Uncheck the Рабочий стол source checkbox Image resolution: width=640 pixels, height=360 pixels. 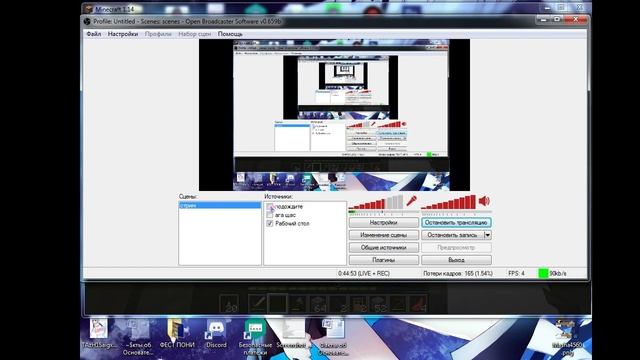(x=269, y=224)
